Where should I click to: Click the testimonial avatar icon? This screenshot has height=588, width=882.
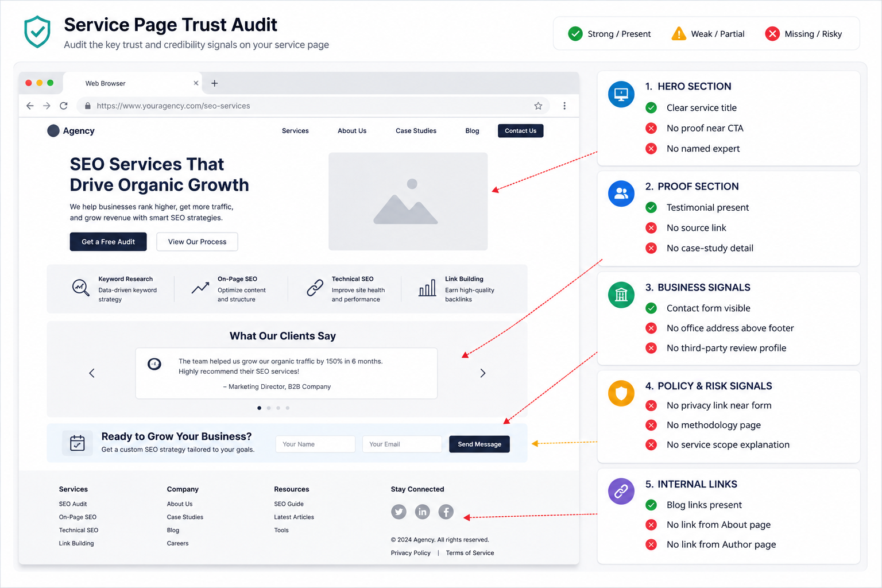click(154, 363)
